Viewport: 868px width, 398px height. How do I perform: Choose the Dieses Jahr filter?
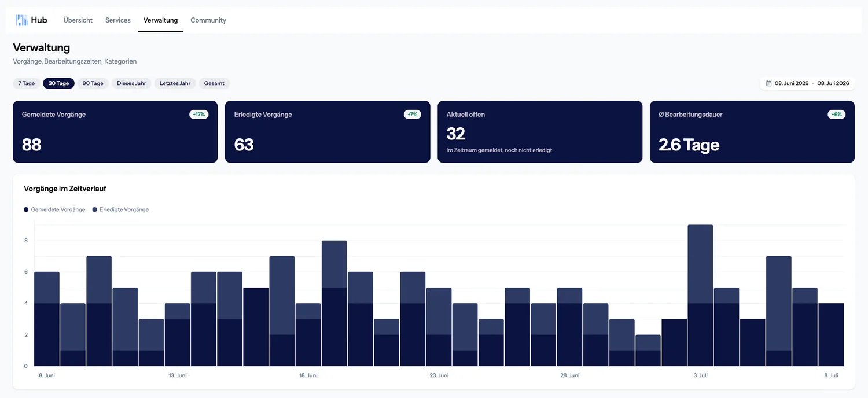click(131, 83)
